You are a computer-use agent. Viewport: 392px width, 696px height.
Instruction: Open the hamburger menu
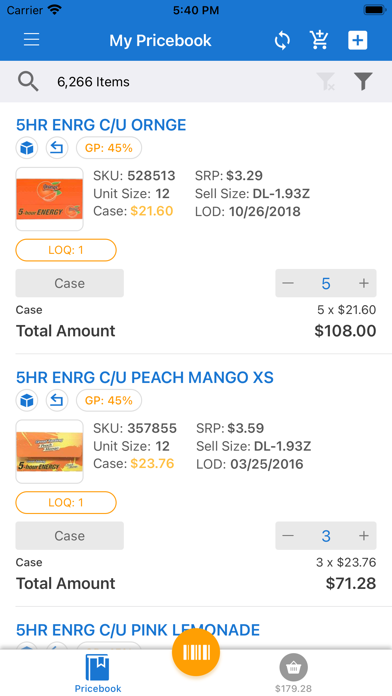(x=32, y=40)
